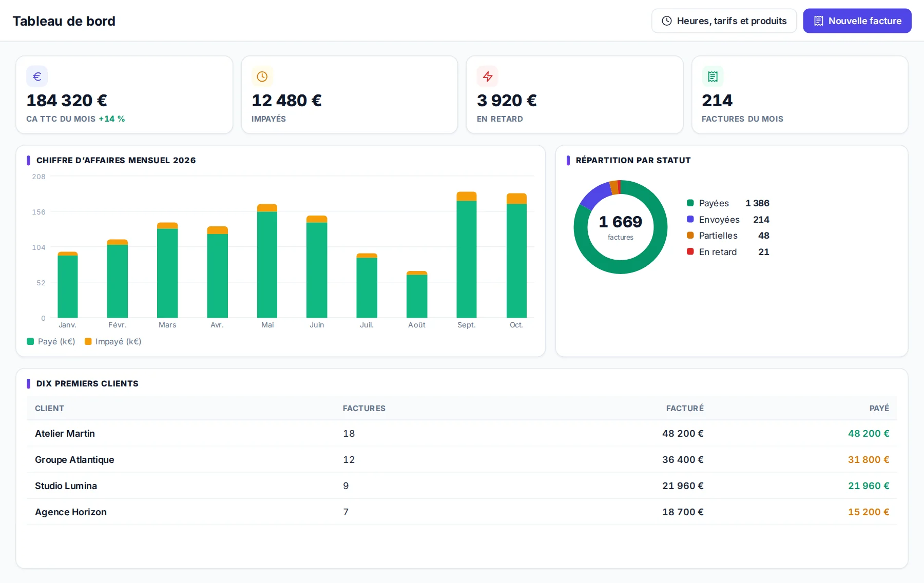Click the En retard count 21
Viewport: 924px width, 583px height.
tap(764, 252)
